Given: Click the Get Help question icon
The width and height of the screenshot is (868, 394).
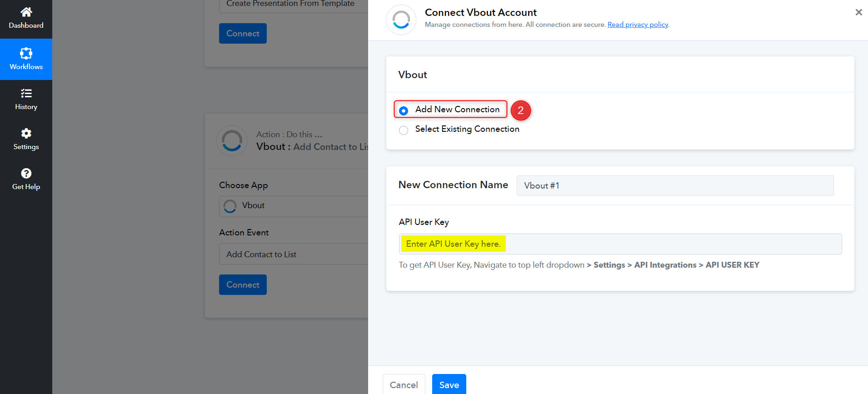Looking at the screenshot, I should pos(26,173).
